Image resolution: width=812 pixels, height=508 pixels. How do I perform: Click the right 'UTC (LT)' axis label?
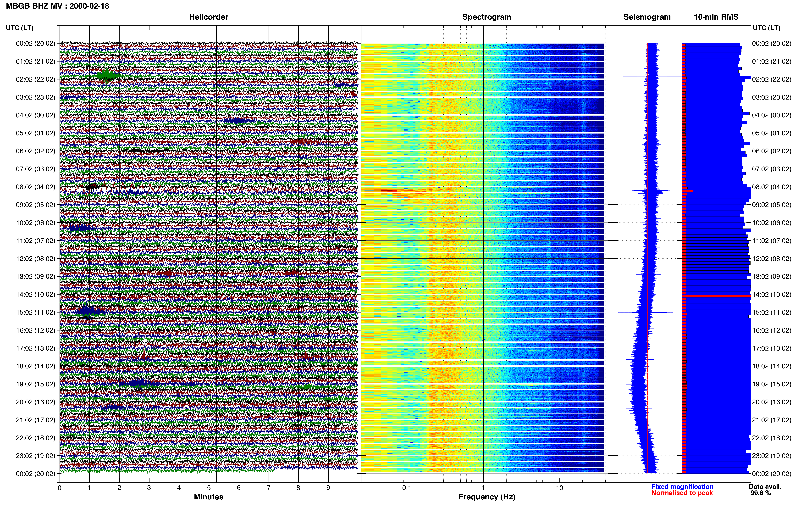[x=766, y=28]
